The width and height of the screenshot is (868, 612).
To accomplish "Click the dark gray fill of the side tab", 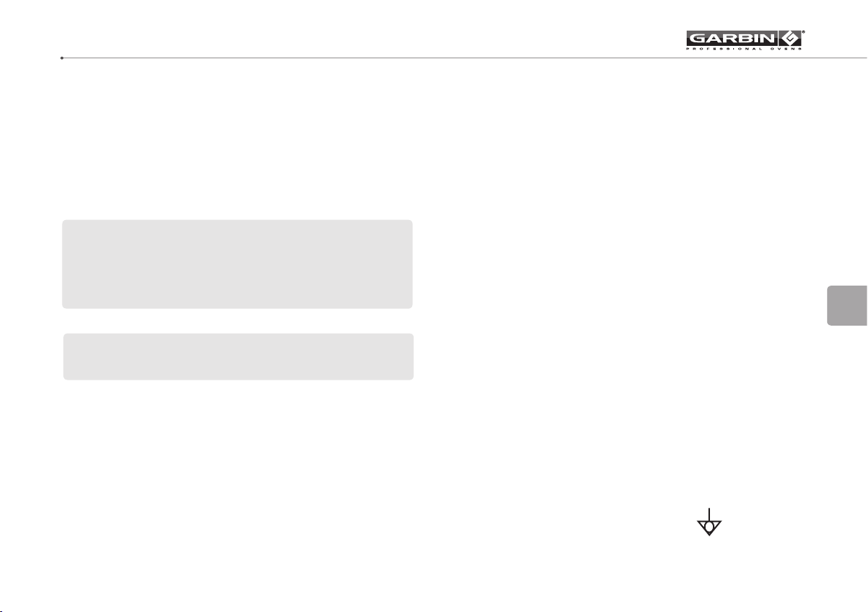I will point(847,306).
